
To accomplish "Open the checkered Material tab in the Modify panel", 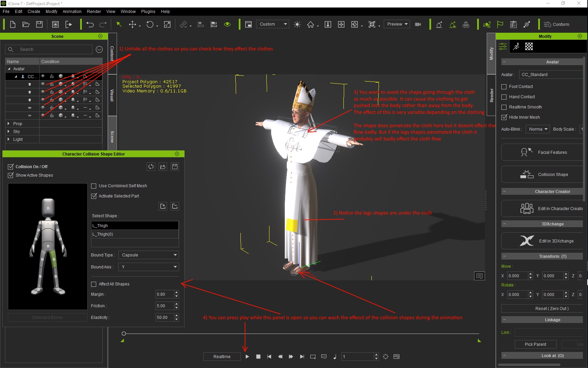I will click(529, 46).
